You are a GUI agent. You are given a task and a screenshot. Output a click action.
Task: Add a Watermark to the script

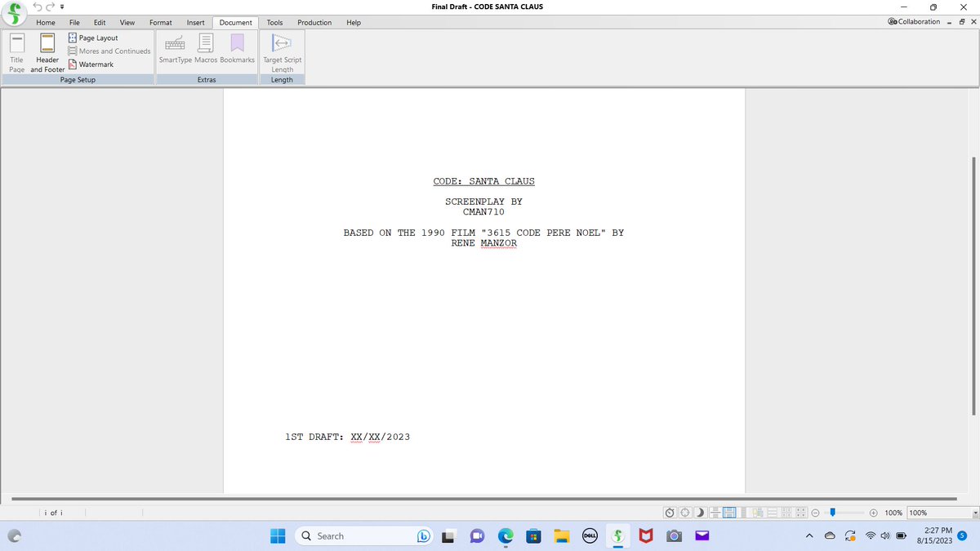point(91,64)
